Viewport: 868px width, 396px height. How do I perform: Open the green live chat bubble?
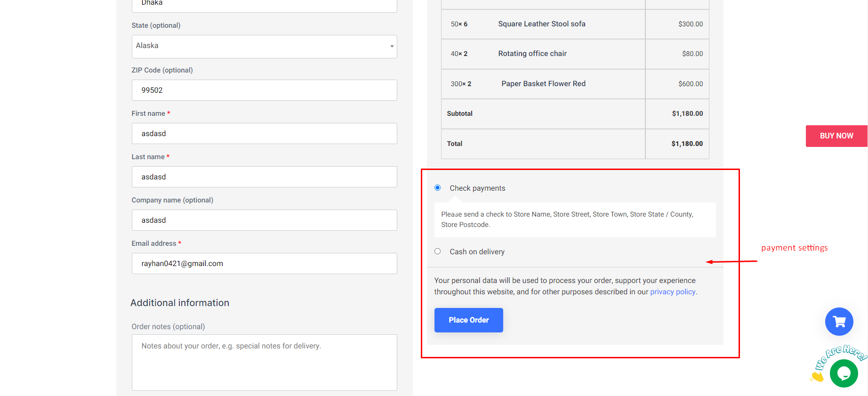844,373
